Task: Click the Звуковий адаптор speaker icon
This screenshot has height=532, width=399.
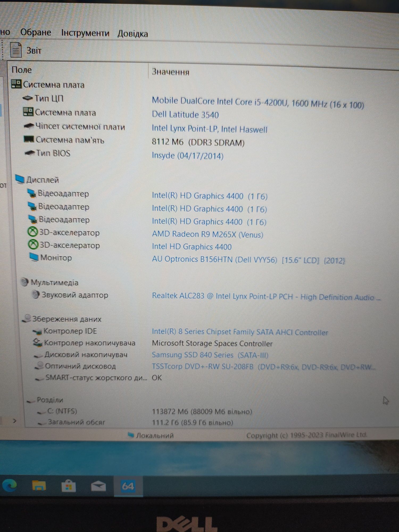Action: [36, 294]
